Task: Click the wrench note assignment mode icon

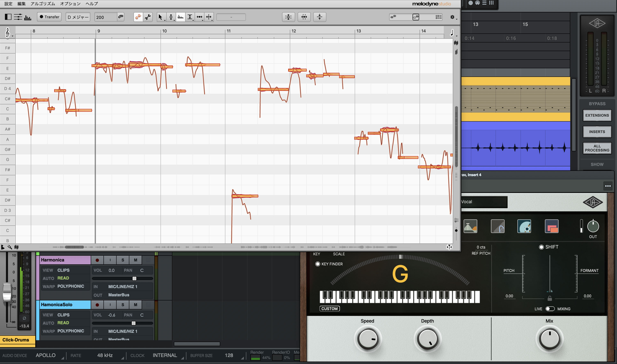Action: pos(148,17)
